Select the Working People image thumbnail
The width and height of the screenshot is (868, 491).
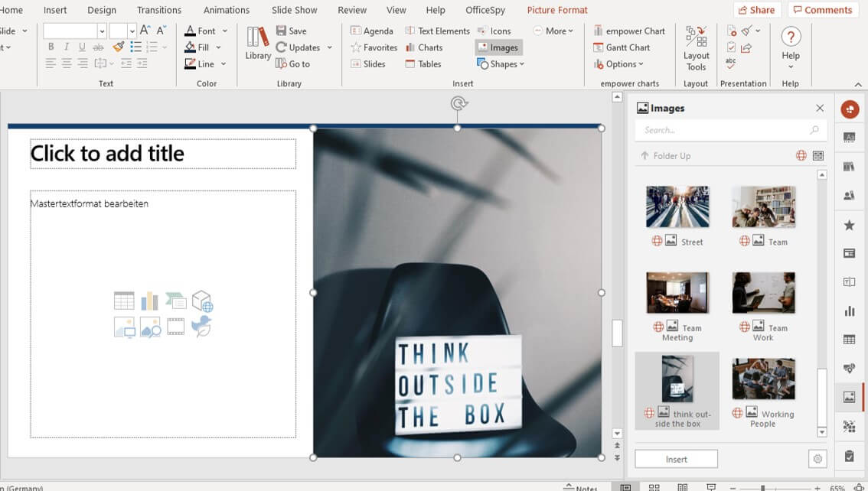pos(763,376)
